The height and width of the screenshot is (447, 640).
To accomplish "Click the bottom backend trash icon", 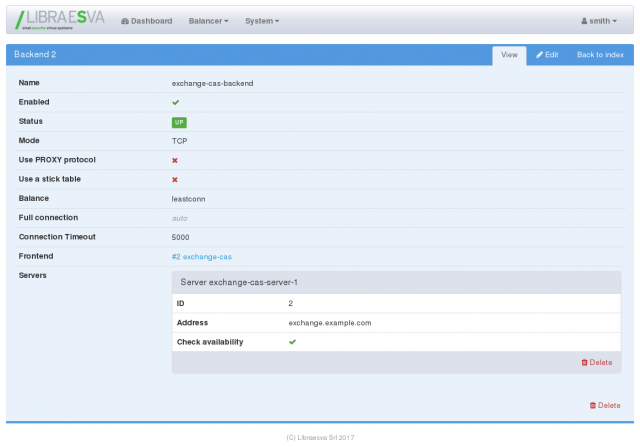I will (x=593, y=405).
